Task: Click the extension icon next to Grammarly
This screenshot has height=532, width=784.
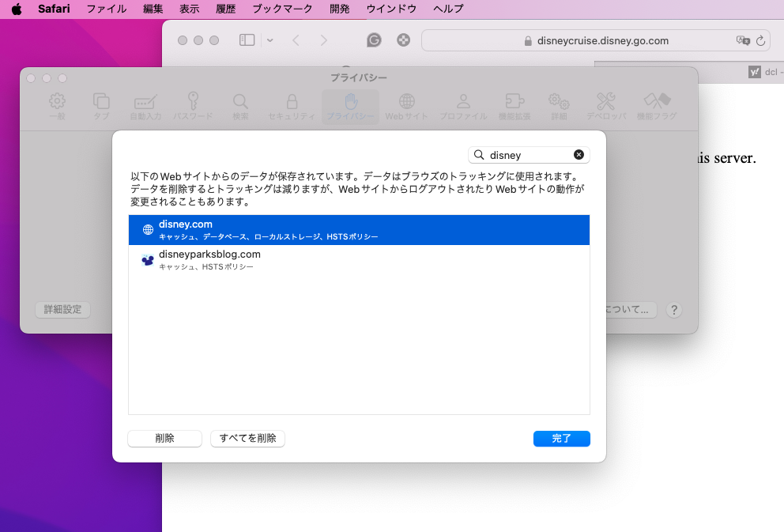Action: [x=403, y=40]
